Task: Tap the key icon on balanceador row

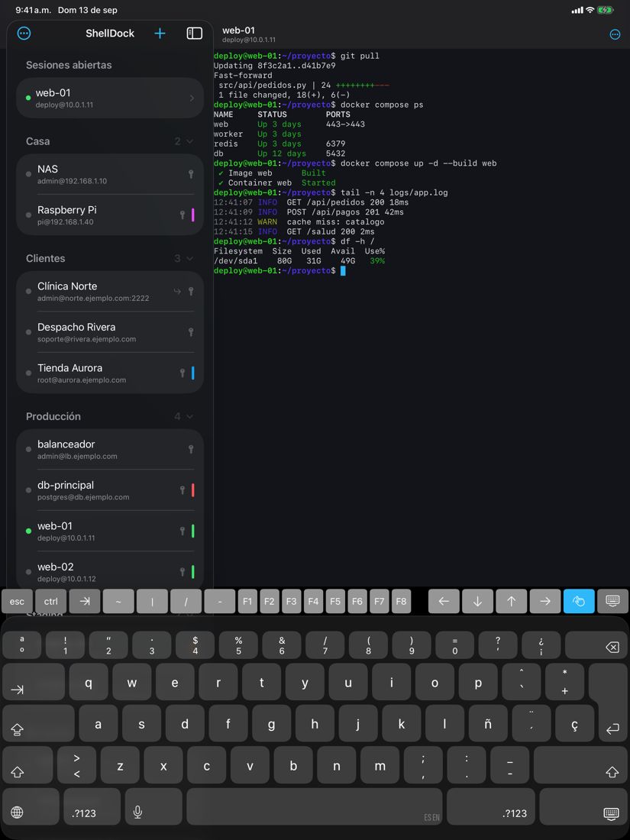Action: tap(191, 450)
